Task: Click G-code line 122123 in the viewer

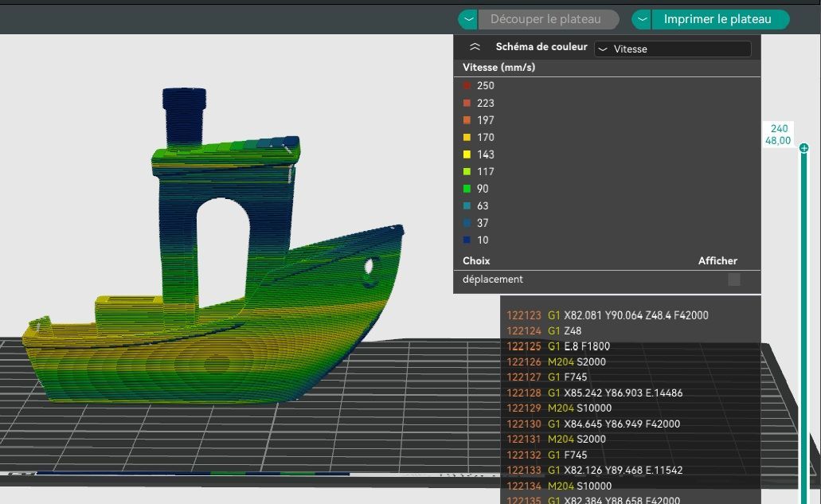Action: pos(607,315)
